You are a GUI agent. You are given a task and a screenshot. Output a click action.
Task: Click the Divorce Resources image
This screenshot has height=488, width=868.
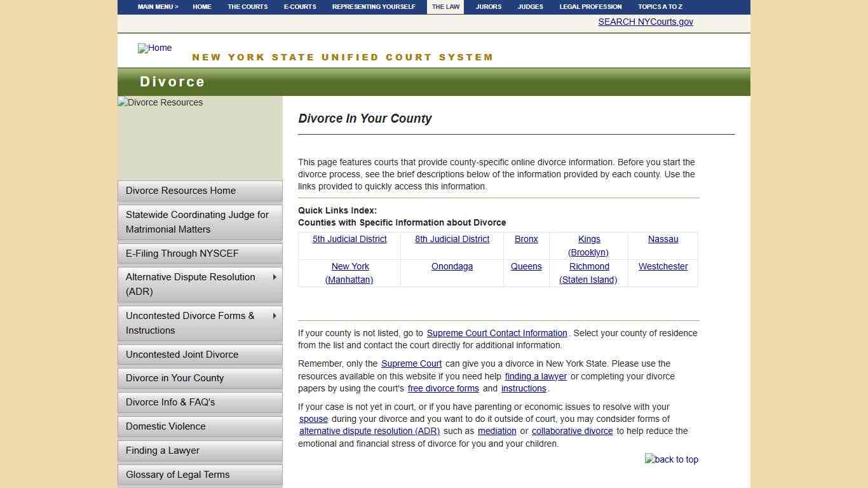click(x=159, y=102)
